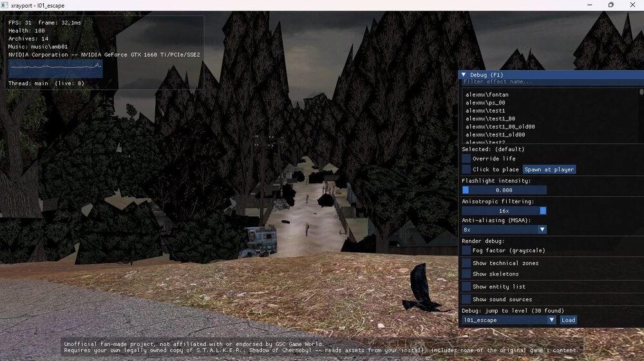Collapse the Debug (F1) panel triangle
The image size is (644, 361).
click(x=464, y=75)
